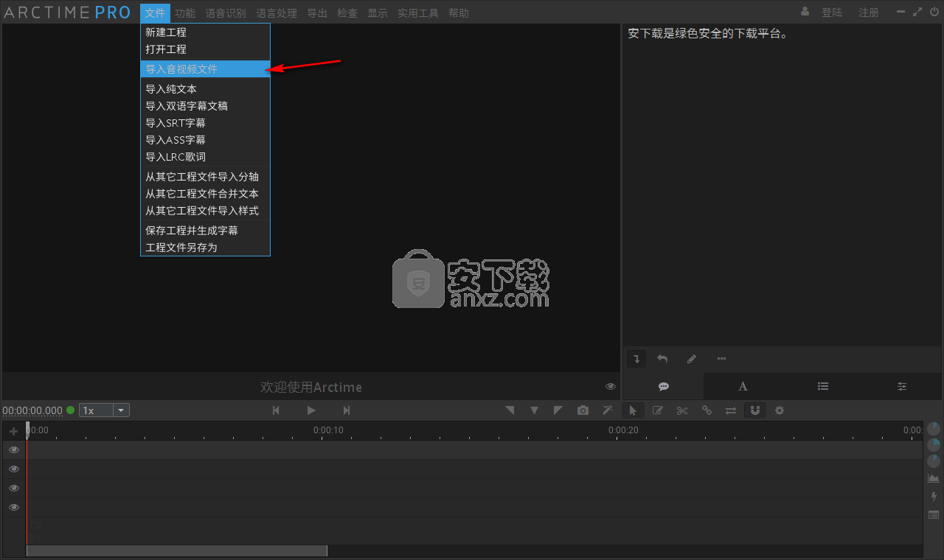Toggle visibility of the second timeline track
Image resolution: width=944 pixels, height=560 pixels.
point(14,469)
